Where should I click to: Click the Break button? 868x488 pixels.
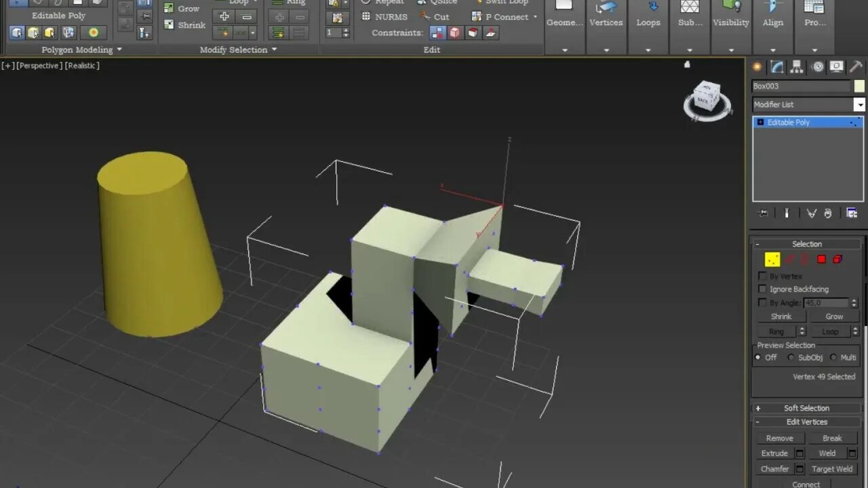pyautogui.click(x=832, y=438)
